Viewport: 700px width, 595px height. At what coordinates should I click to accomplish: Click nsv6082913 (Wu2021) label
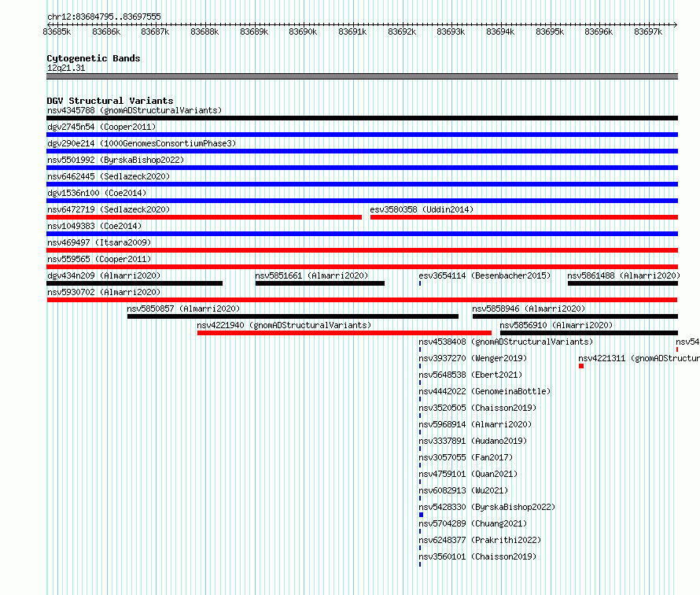[463, 490]
